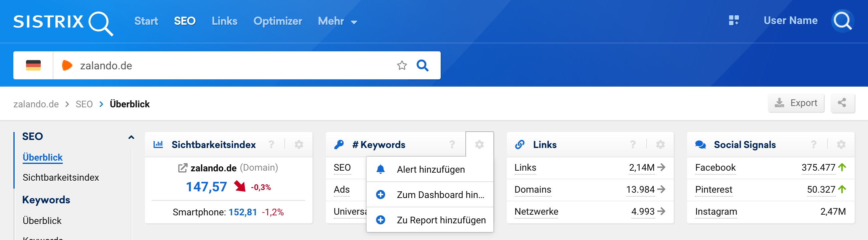Open the dashboard grid-plus icon in the header
Screen dimensions: 868x240
(x=733, y=20)
